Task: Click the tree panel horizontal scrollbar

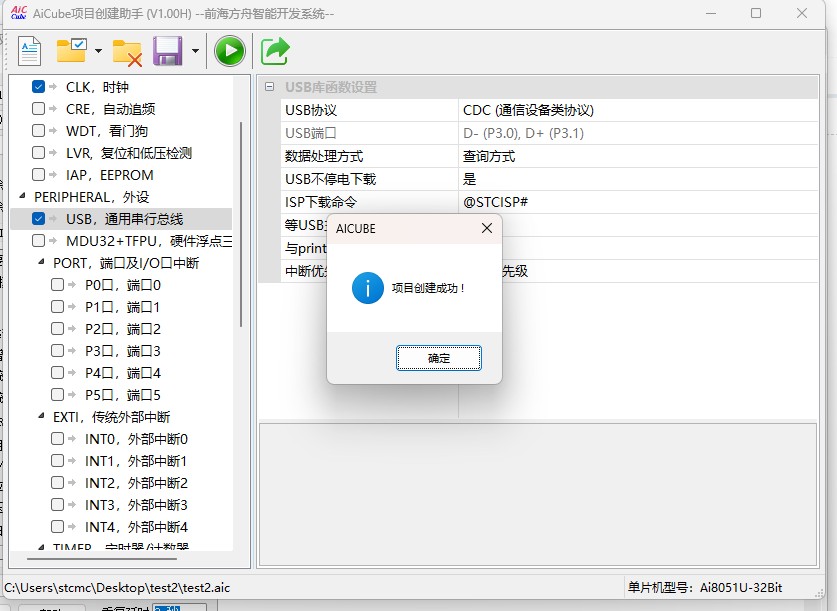Action: (x=101, y=559)
